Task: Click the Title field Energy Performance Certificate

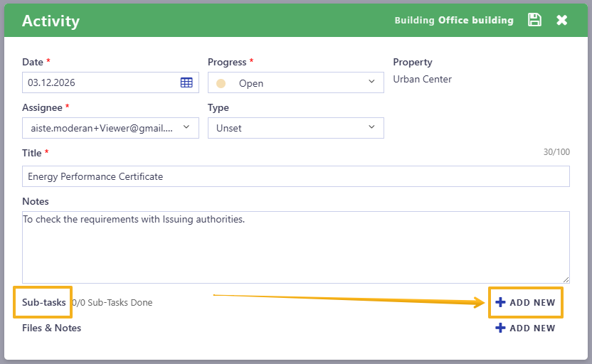Action: [x=295, y=176]
